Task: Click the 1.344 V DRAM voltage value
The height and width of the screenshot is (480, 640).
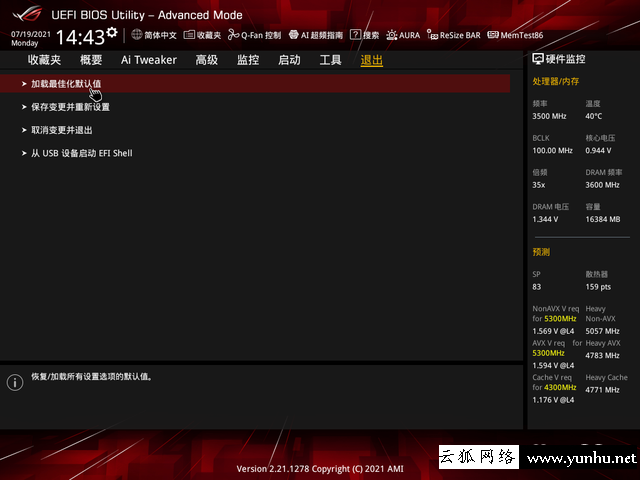Action: 545,219
